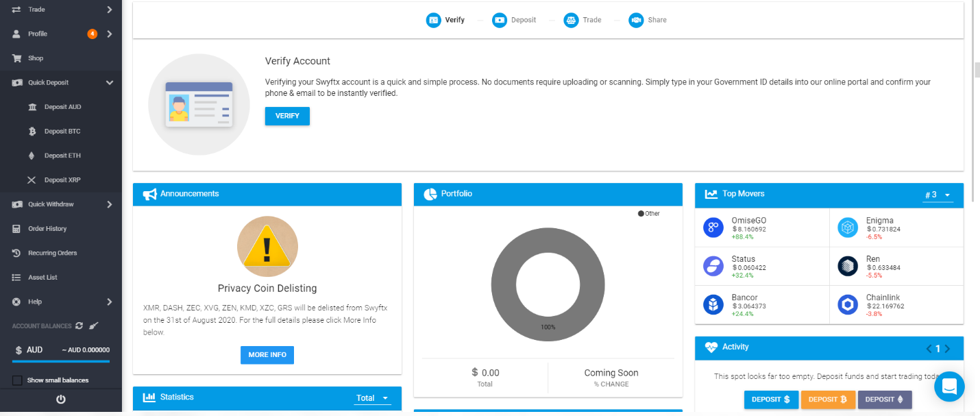Click the Chainlink price $22.169762
The image size is (980, 416).
tap(885, 306)
